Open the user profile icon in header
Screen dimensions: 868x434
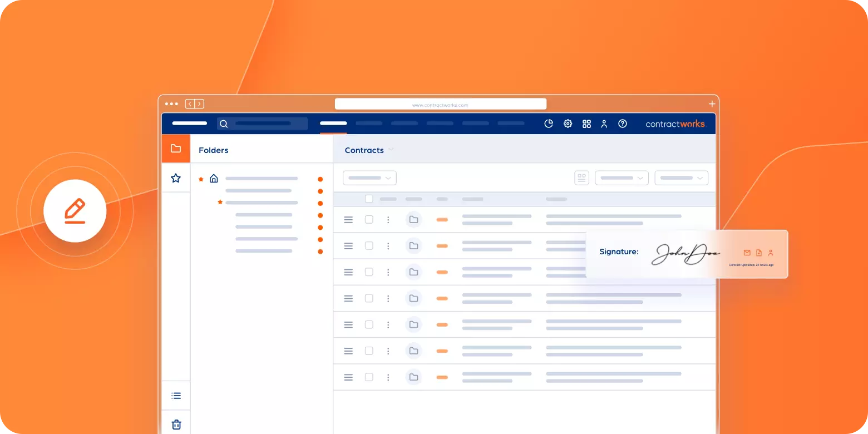click(604, 124)
